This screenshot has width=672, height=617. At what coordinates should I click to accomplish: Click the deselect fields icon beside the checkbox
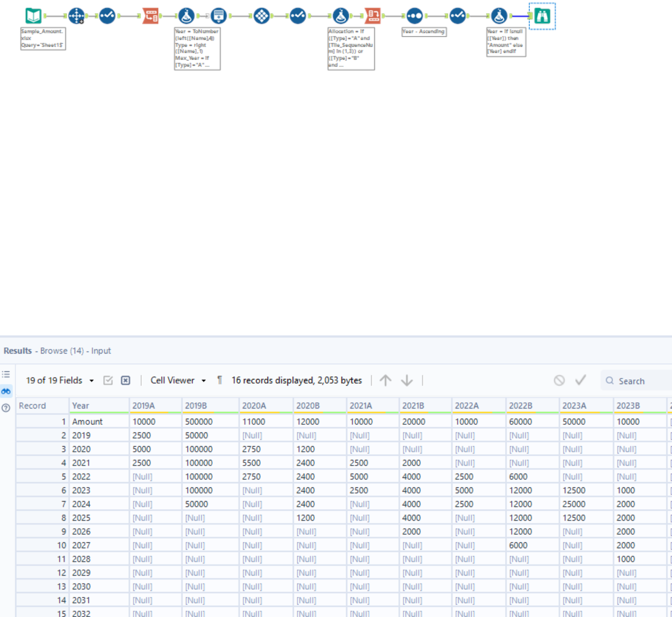[x=125, y=380]
